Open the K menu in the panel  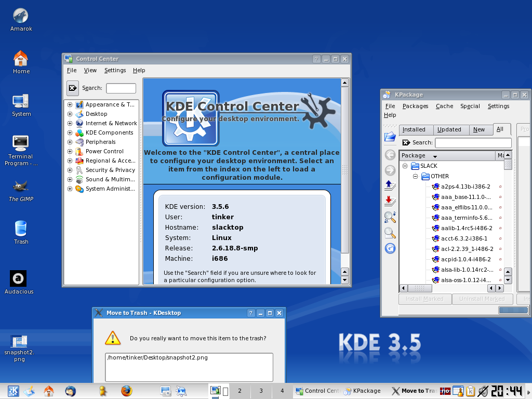(13, 391)
